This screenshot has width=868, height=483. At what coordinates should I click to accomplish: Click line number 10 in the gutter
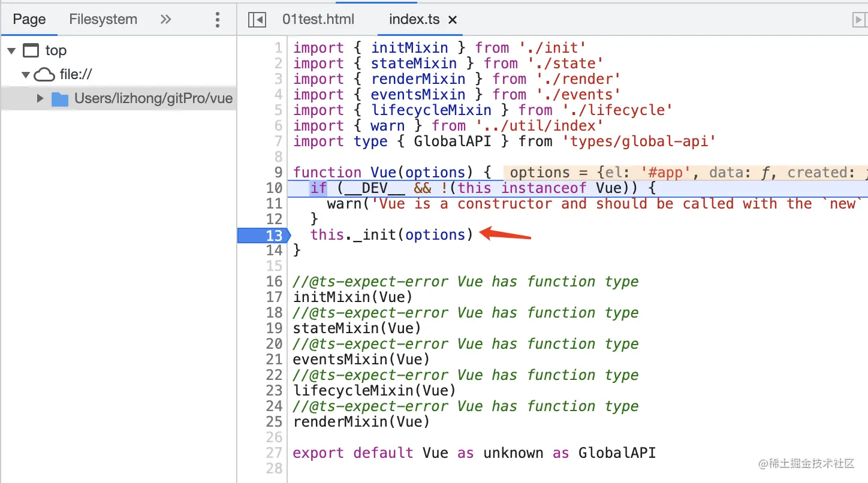274,188
